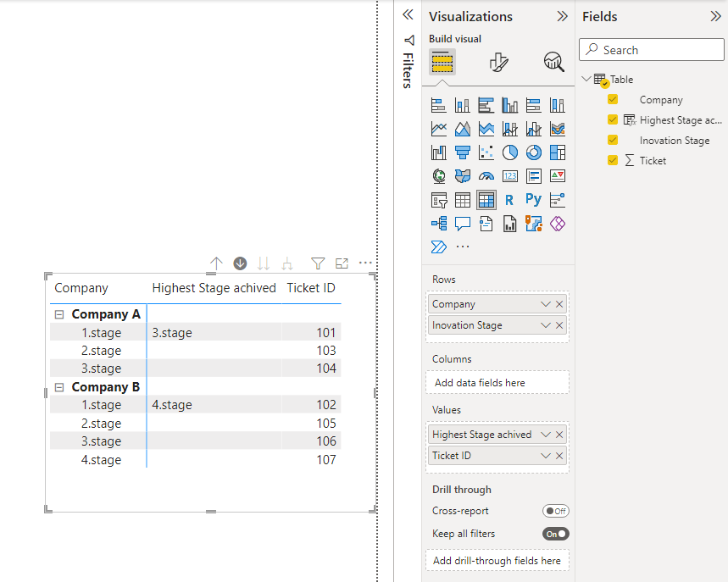This screenshot has width=728, height=582.
Task: Open the Format visual paintbrush tab
Action: [498, 62]
